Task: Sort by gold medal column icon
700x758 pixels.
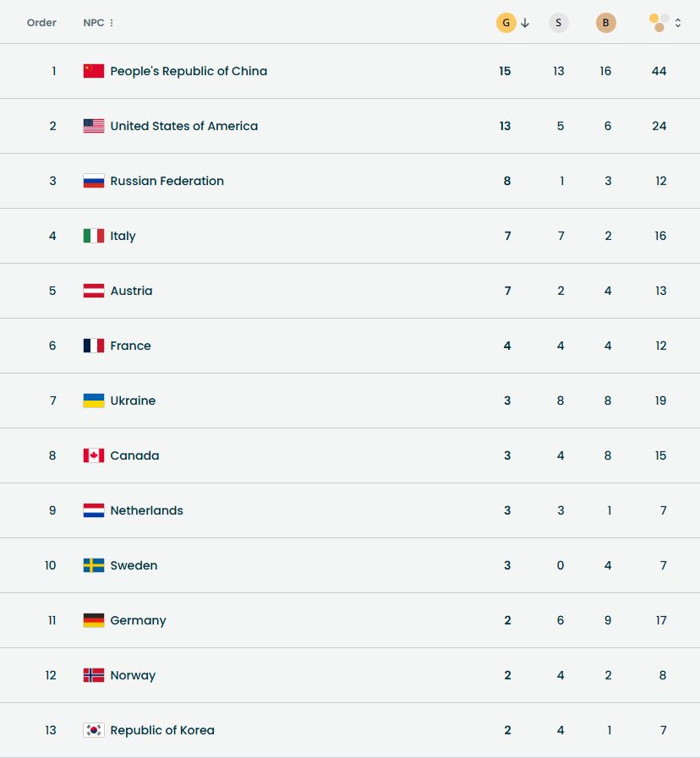Action: pyautogui.click(x=506, y=23)
